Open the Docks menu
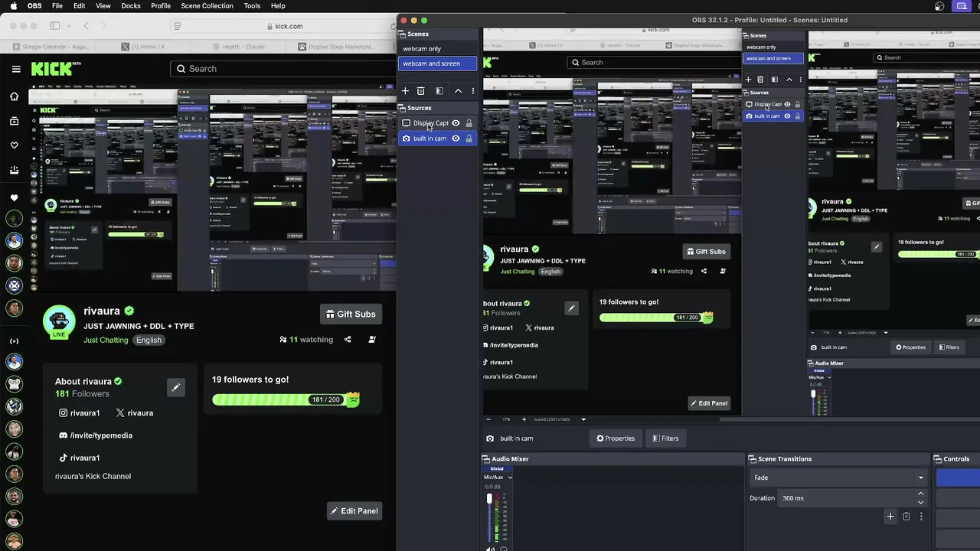This screenshot has height=551, width=980. click(131, 6)
